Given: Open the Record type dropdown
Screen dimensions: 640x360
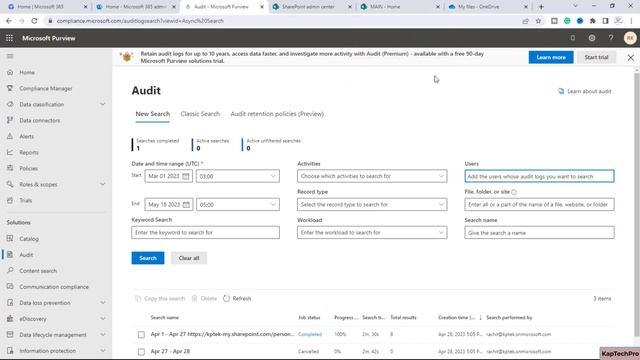Looking at the screenshot, I should 372,204.
